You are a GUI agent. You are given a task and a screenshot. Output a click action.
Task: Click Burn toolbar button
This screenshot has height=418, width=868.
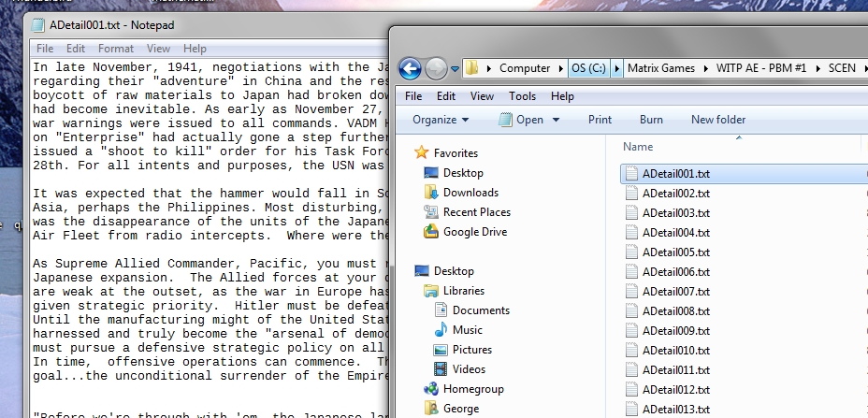coord(651,120)
